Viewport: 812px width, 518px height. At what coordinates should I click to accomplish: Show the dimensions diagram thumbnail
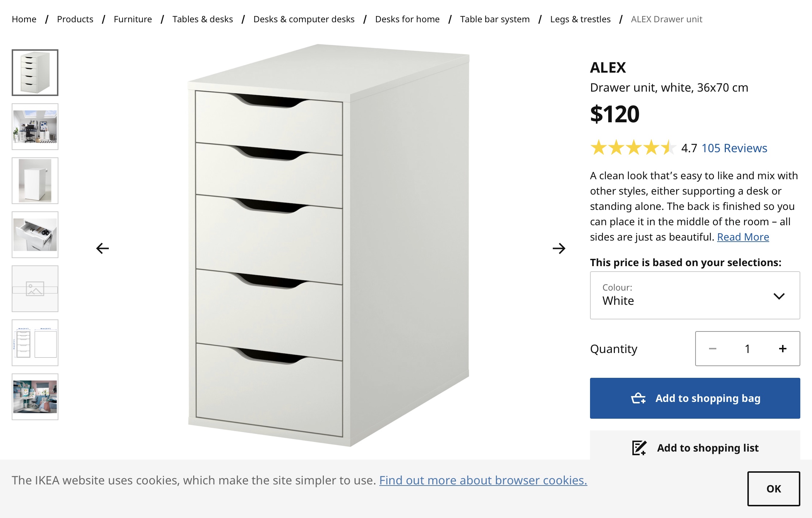click(35, 343)
